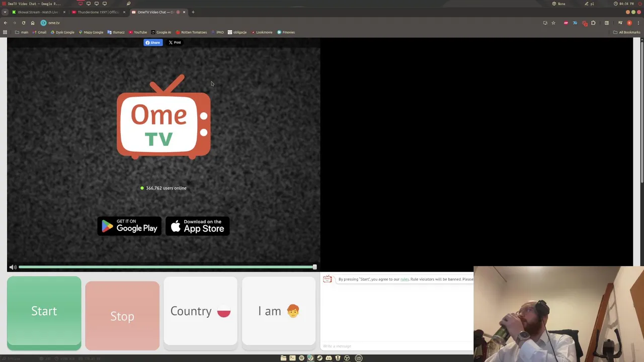Expand the All Bookmarks folder
The width and height of the screenshot is (644, 362).
(x=627, y=32)
